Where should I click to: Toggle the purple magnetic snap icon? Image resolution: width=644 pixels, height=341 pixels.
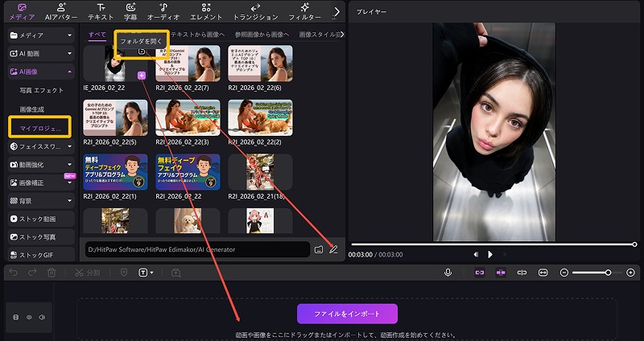pos(501,273)
